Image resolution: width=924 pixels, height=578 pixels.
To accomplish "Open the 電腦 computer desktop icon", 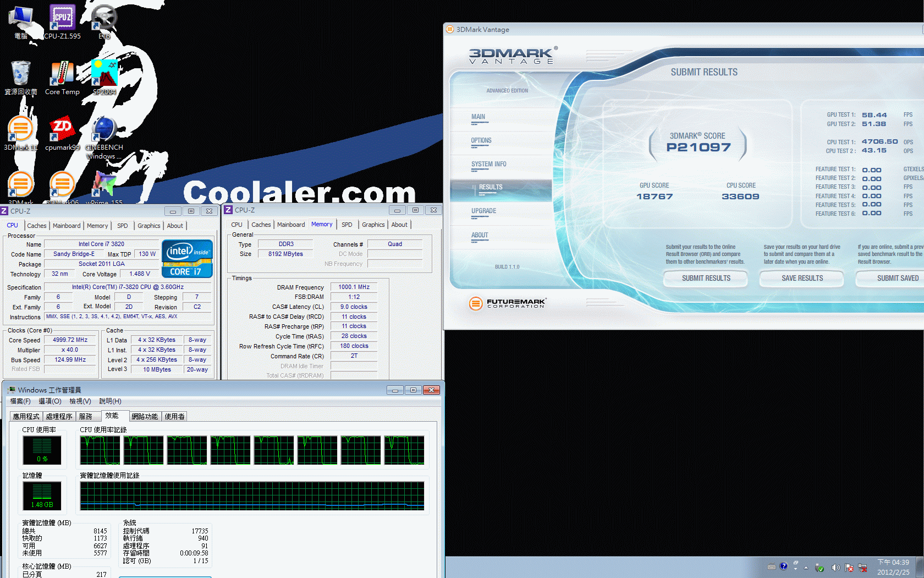I will 21,21.
